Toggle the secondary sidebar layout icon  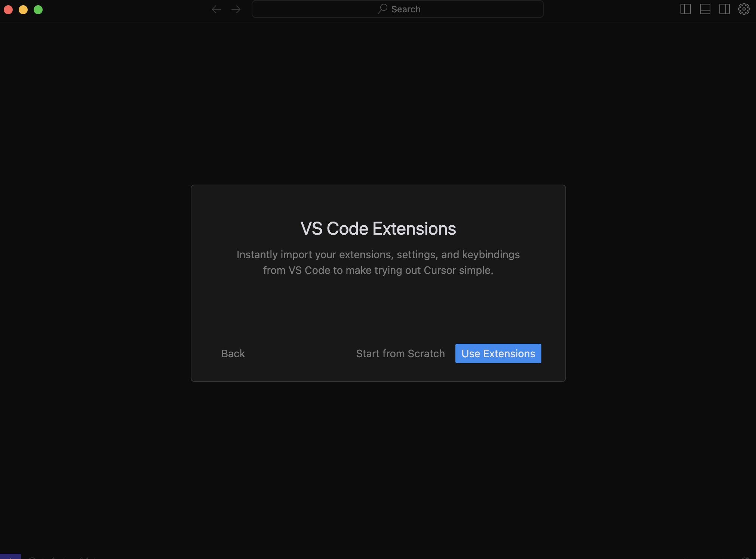(724, 9)
